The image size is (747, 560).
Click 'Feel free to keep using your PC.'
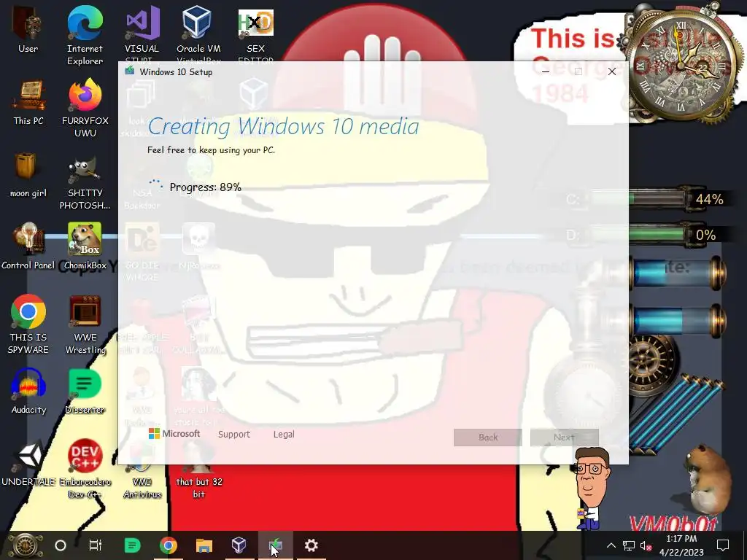coord(211,150)
